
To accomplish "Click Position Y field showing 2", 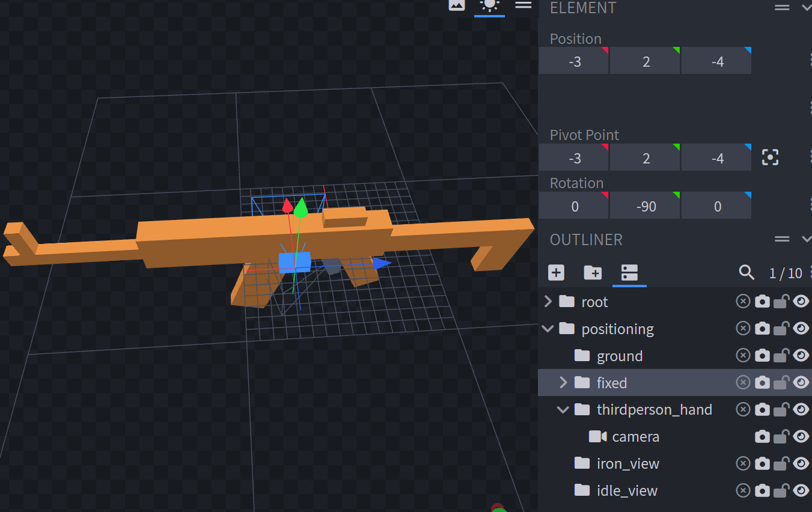I will tap(645, 61).
